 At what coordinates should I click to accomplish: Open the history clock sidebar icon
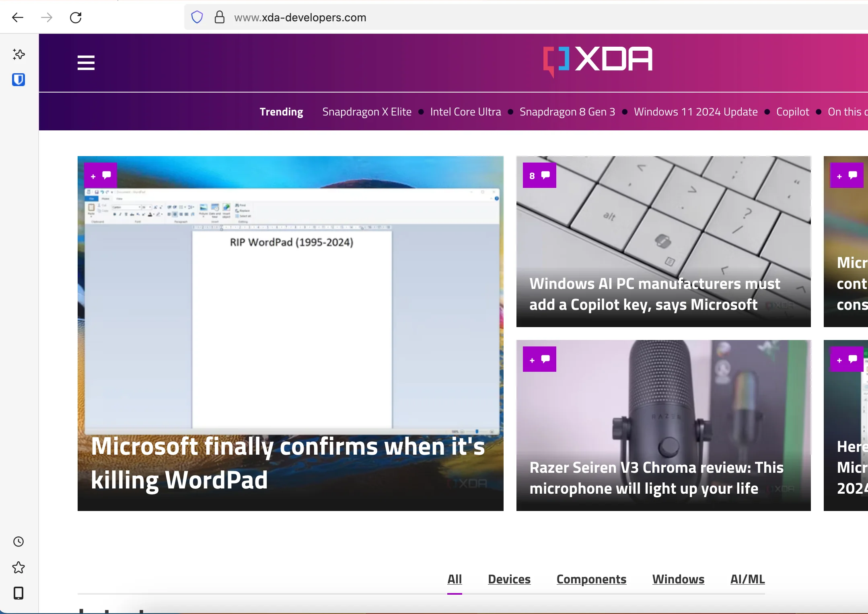[19, 542]
